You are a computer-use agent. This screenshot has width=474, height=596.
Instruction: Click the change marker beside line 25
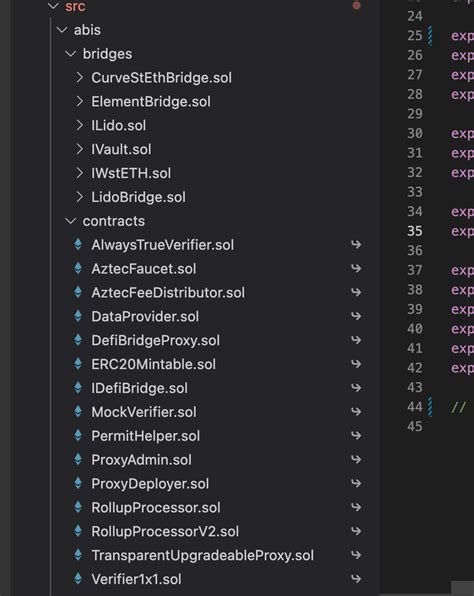pyautogui.click(x=430, y=36)
